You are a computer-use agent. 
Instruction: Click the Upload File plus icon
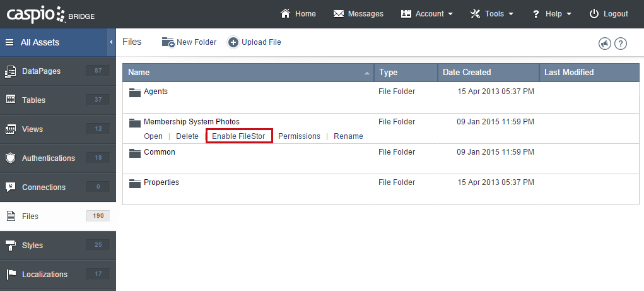(233, 42)
